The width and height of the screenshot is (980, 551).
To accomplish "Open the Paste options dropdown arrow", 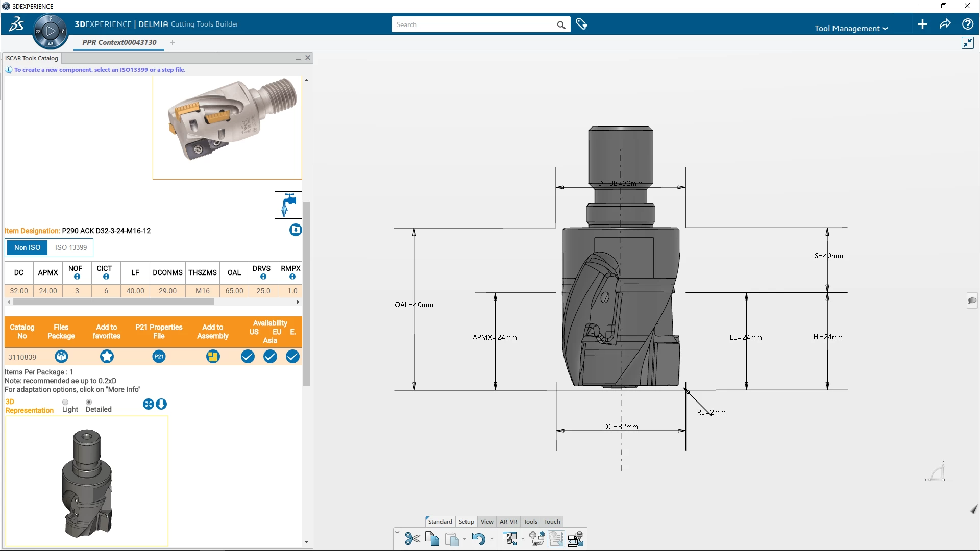I will pos(464,539).
